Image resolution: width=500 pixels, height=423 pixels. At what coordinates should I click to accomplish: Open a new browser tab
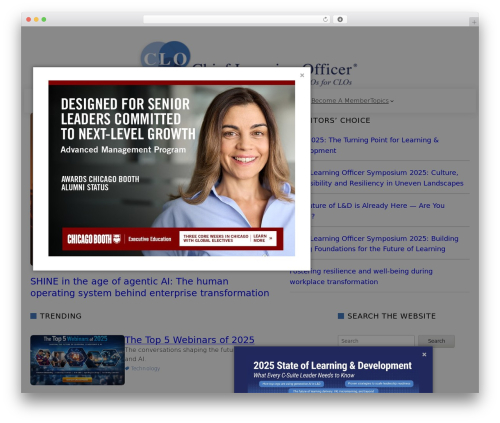(474, 22)
